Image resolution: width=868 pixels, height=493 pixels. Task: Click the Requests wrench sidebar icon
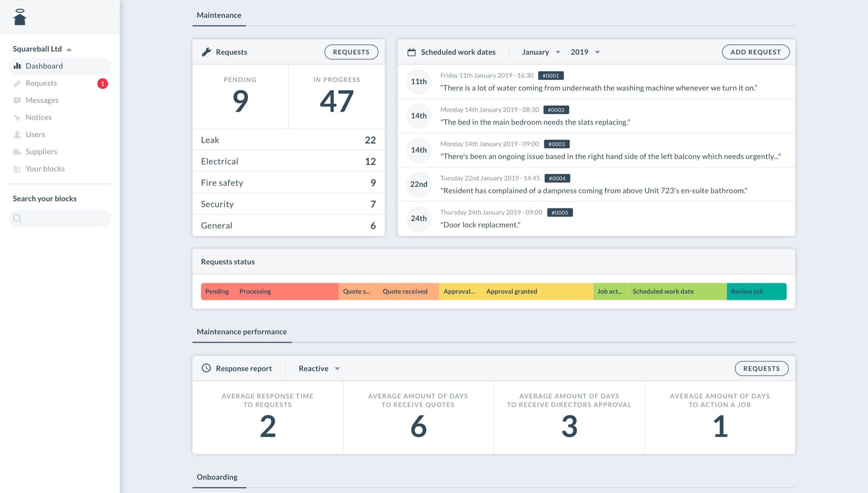pyautogui.click(x=17, y=83)
